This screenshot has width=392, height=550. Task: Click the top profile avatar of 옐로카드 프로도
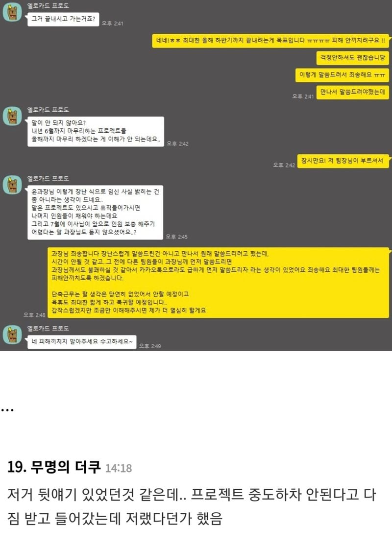[x=12, y=12]
